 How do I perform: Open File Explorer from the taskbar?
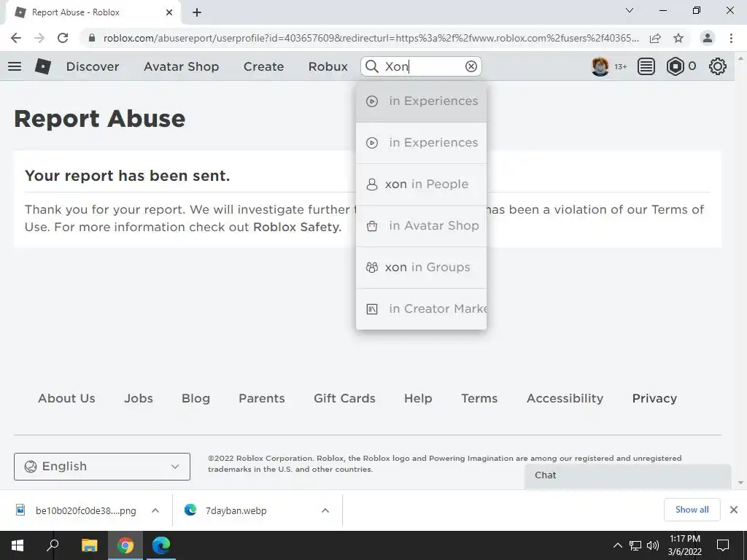coord(89,545)
